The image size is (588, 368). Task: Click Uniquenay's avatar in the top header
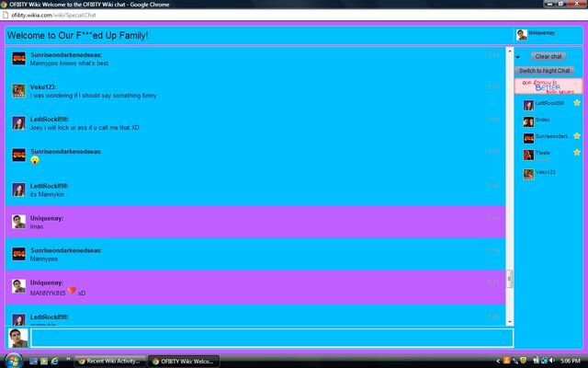[522, 35]
